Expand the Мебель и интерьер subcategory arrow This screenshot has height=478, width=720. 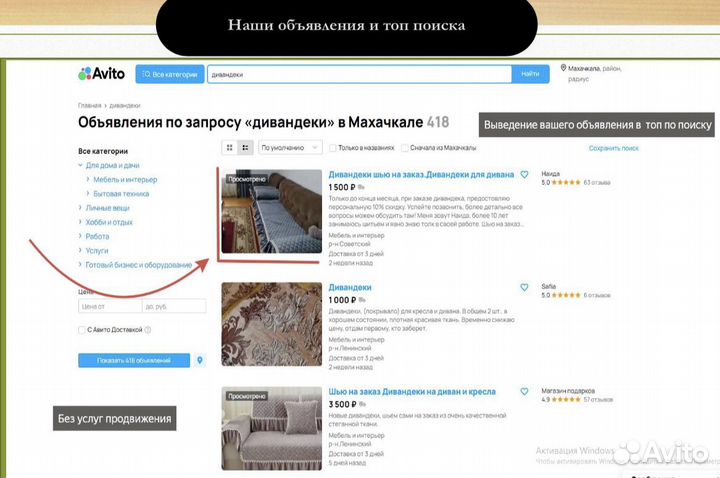88,179
